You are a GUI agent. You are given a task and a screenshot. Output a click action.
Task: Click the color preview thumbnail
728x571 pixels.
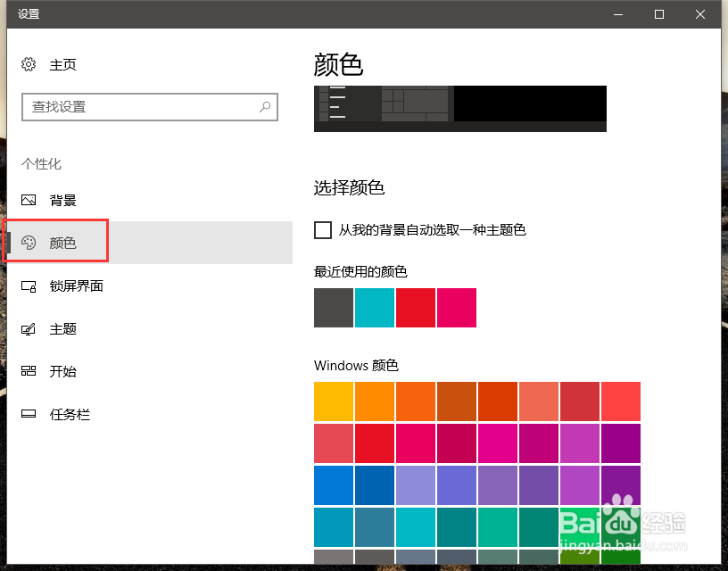click(x=460, y=109)
